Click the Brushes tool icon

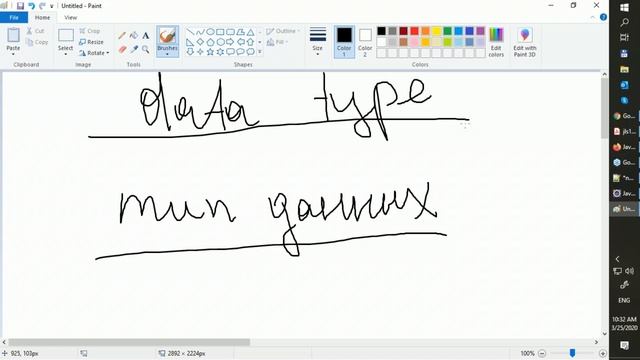point(167,36)
